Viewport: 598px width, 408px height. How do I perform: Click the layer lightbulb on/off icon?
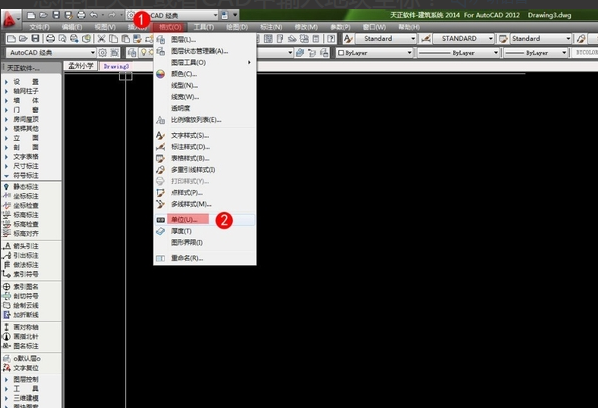[x=143, y=53]
